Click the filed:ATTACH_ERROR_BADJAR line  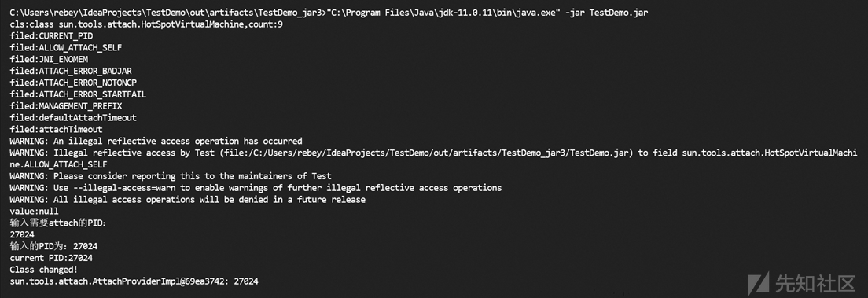[x=71, y=71]
